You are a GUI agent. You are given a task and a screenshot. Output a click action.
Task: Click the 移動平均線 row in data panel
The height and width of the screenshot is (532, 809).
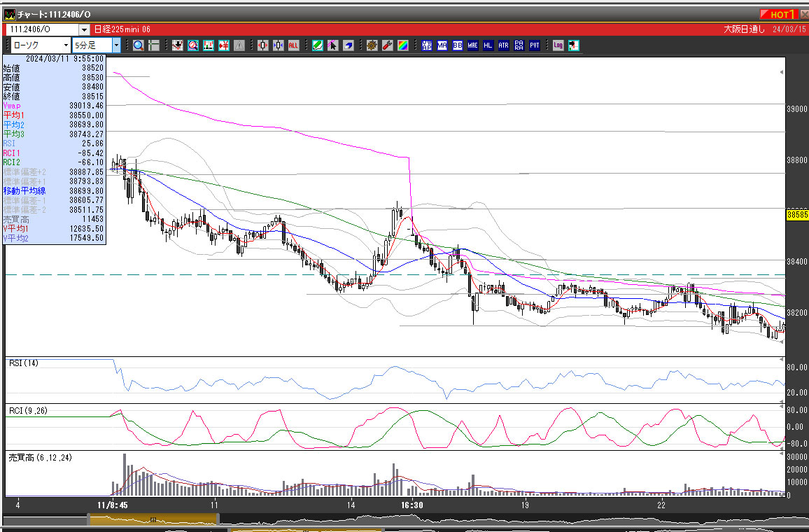(54, 191)
